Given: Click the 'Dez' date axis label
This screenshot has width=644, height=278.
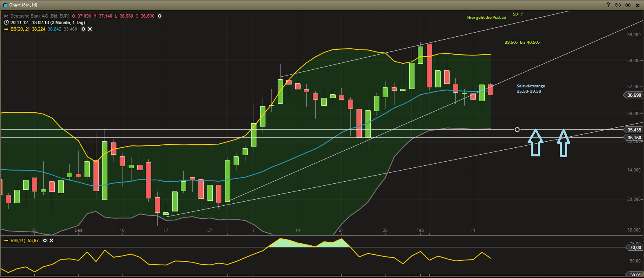Looking at the screenshot, I should click(78, 230).
